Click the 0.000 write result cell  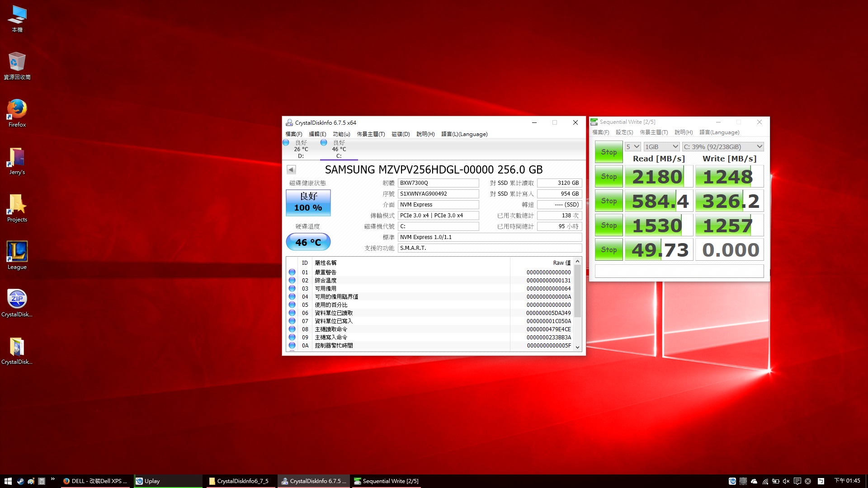pyautogui.click(x=730, y=250)
